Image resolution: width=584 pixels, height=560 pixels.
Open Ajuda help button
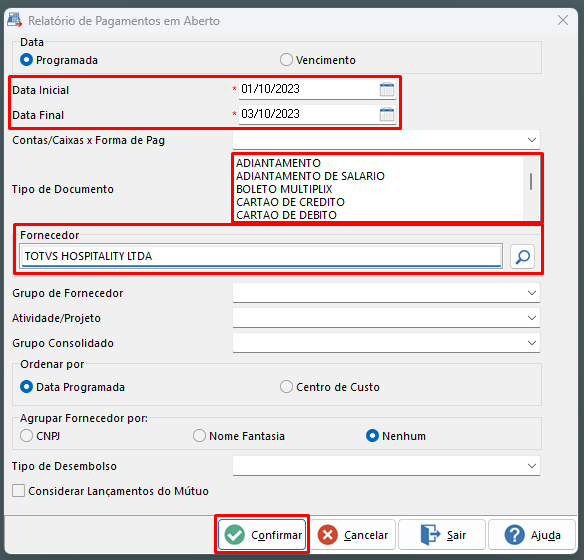pyautogui.click(x=532, y=535)
